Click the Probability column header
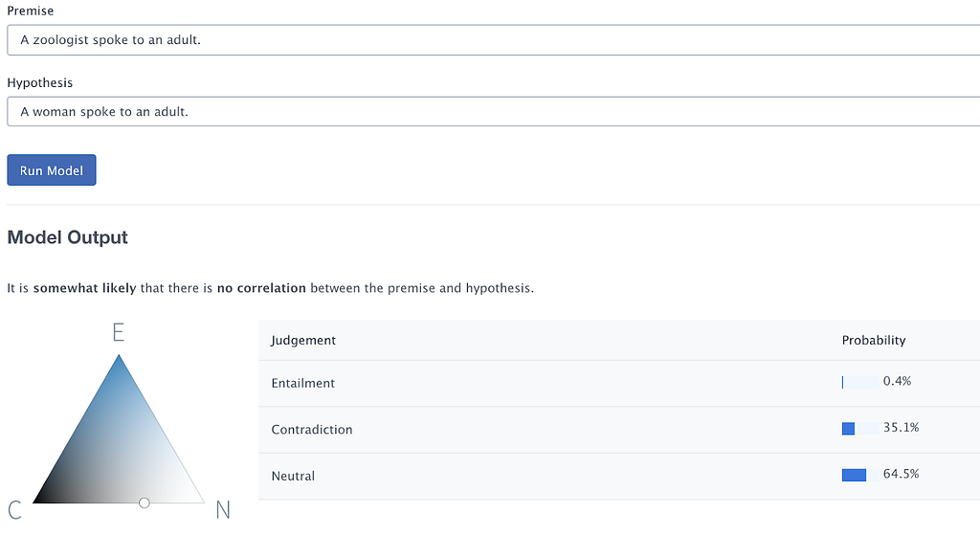Image resolution: width=980 pixels, height=536 pixels. (873, 341)
